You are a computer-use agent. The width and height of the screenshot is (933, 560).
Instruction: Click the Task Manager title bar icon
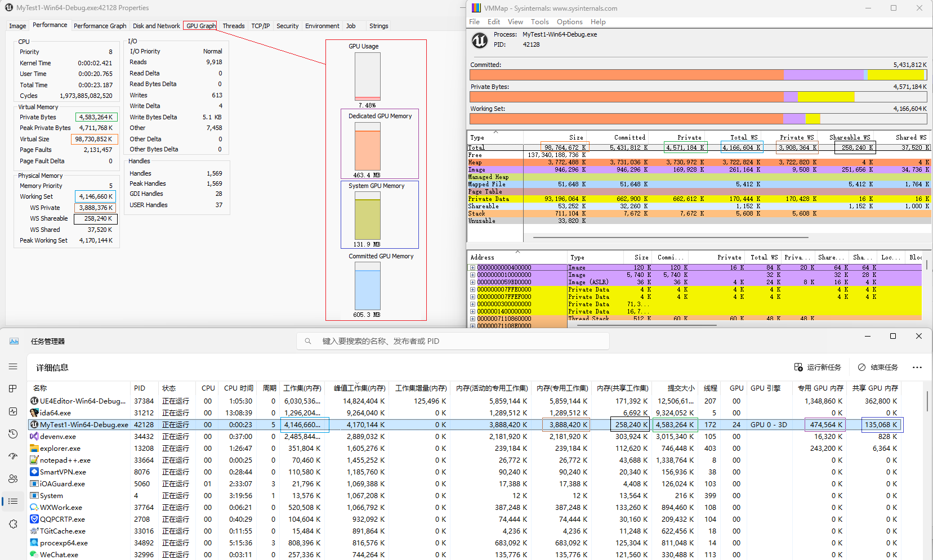coord(14,341)
